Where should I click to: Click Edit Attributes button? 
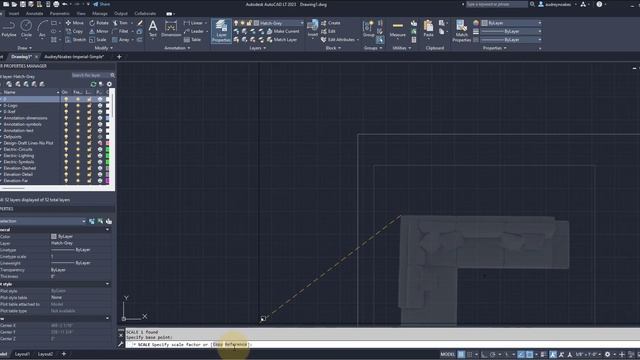click(x=340, y=40)
